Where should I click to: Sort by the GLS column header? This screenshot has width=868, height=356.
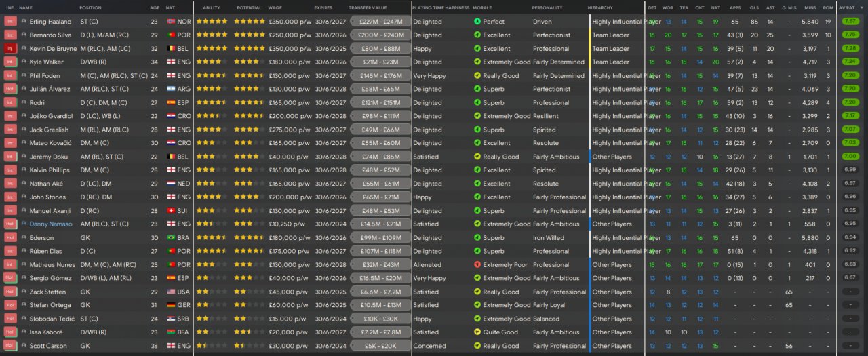[754, 7]
